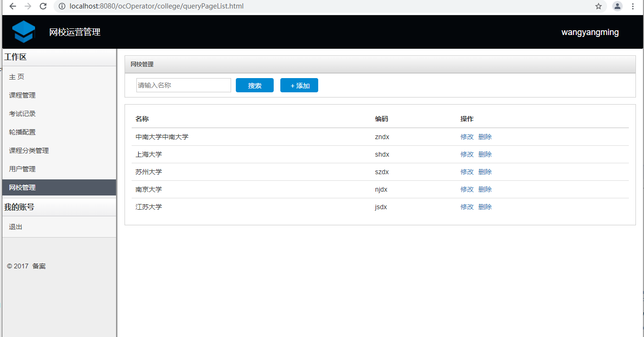Click the name 中南大学中南大学

point(162,137)
